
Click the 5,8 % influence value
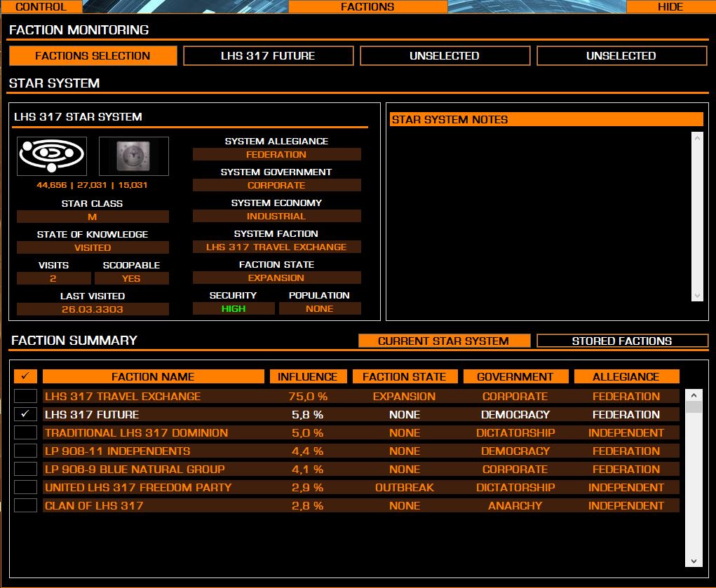[x=308, y=414]
